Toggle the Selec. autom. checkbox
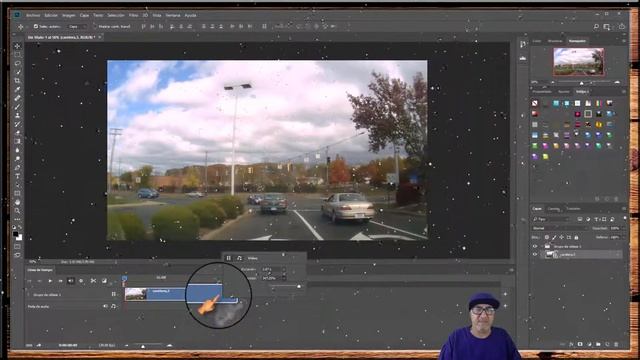The image size is (640, 360). pyautogui.click(x=36, y=26)
